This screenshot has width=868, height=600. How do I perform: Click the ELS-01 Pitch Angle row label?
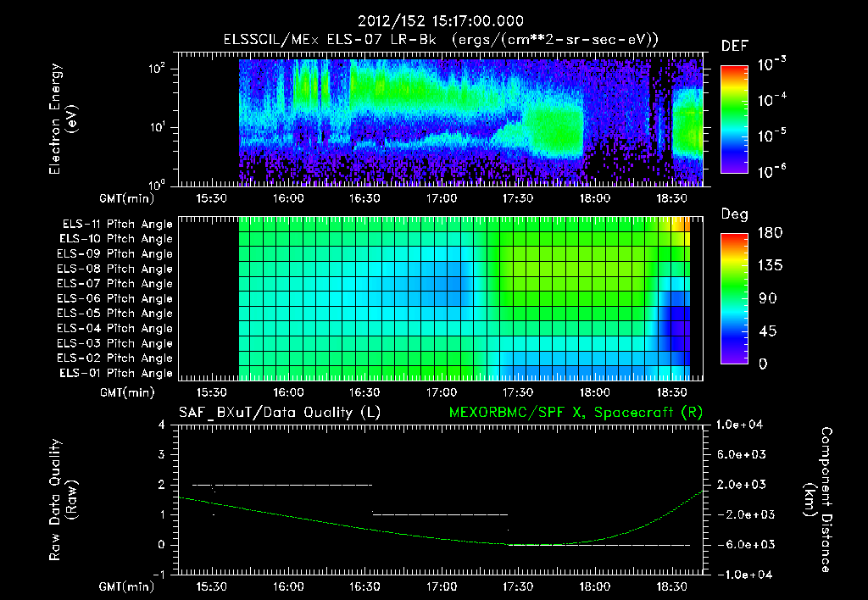[x=116, y=373]
